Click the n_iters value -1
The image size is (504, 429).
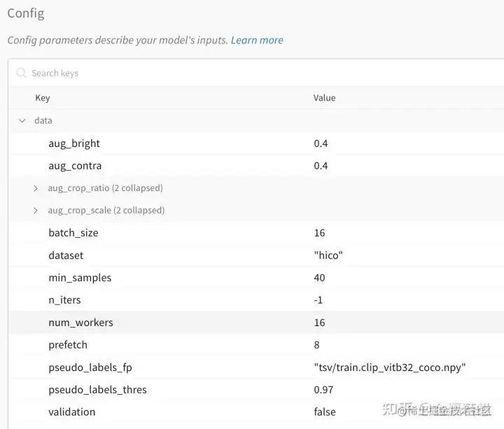tap(318, 300)
